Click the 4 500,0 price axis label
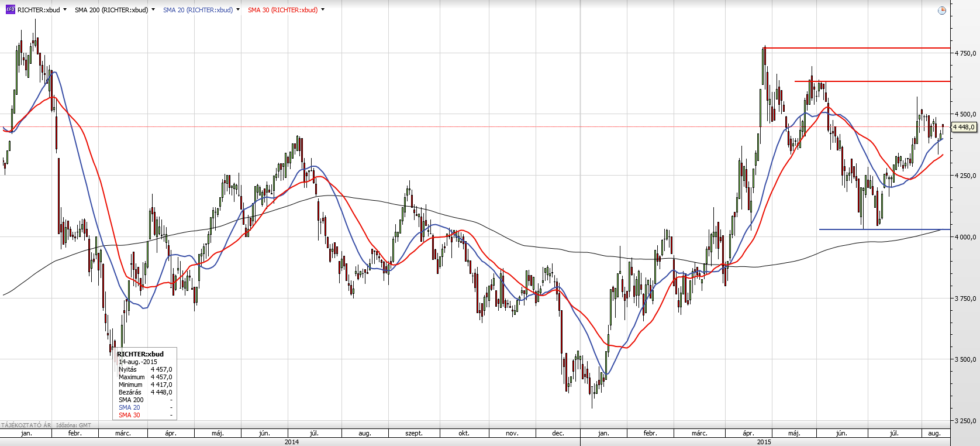 [x=965, y=114]
